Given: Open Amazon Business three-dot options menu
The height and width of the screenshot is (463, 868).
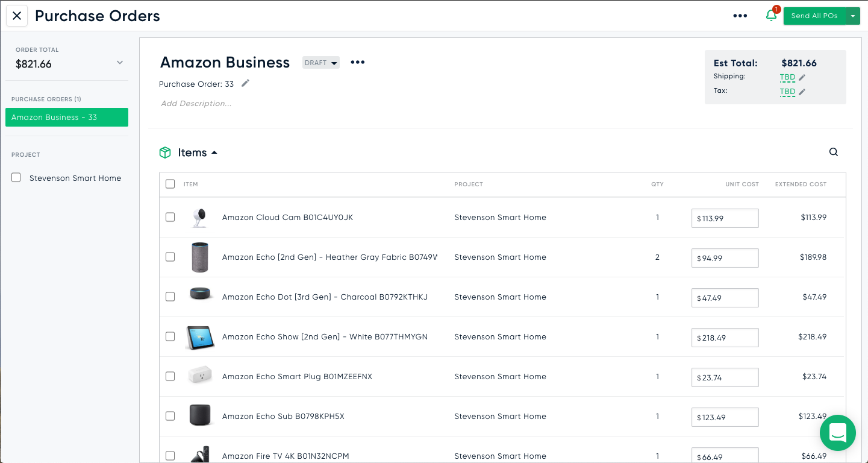Looking at the screenshot, I should tap(358, 62).
